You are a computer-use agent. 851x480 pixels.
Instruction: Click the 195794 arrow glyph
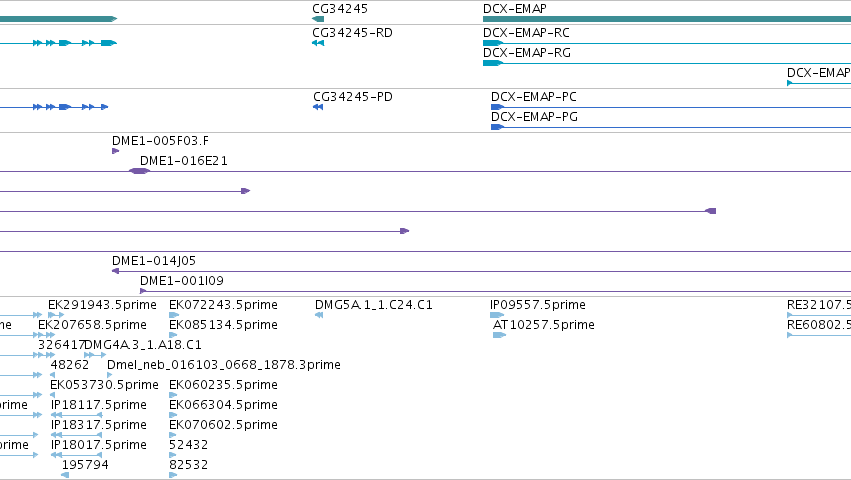65,475
